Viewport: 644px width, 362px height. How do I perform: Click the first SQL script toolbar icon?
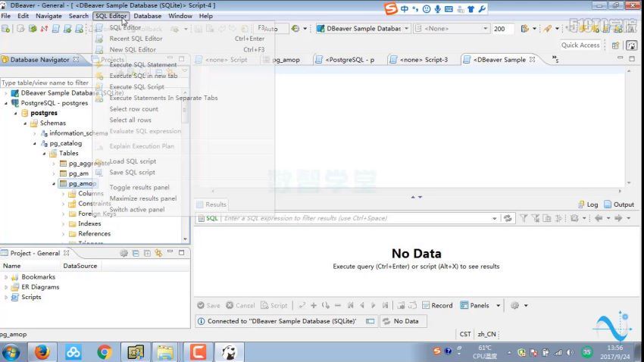click(56, 29)
